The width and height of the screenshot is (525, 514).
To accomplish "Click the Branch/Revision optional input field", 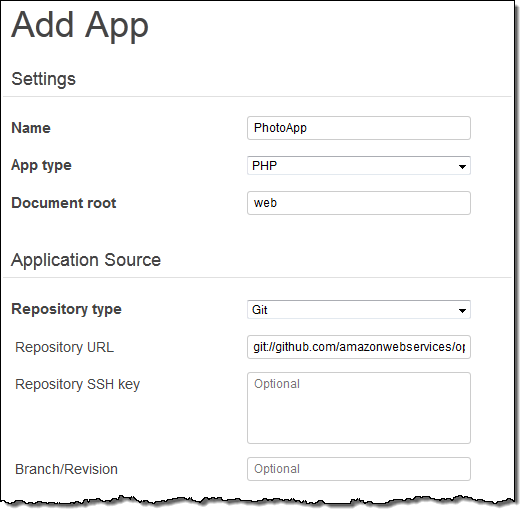I will tap(359, 469).
